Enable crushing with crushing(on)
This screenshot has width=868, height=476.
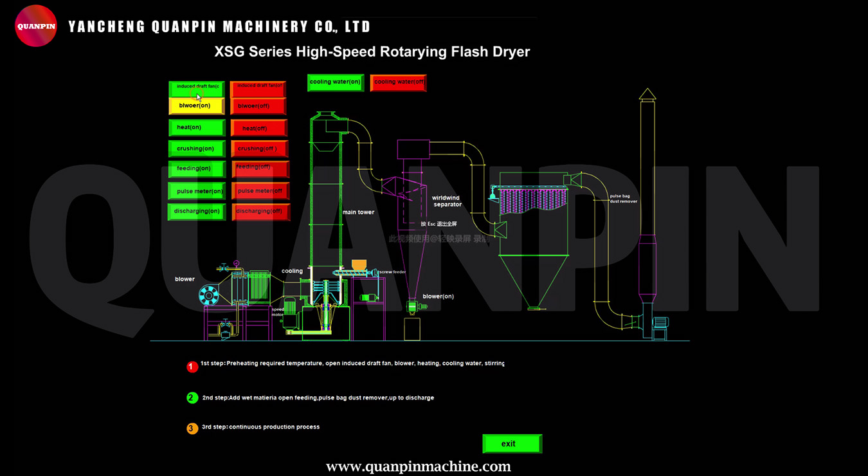(197, 149)
